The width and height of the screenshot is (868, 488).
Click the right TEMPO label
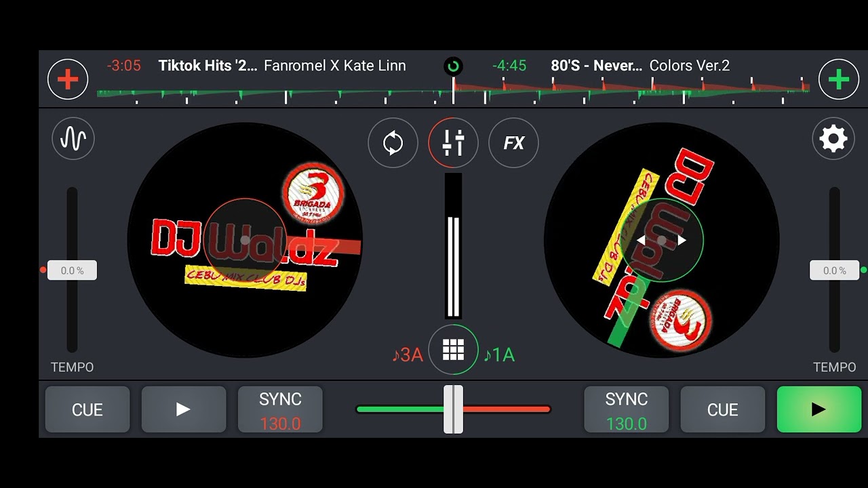835,367
